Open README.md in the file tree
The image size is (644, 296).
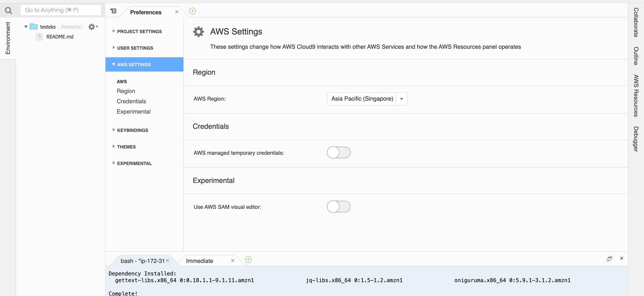(x=60, y=37)
